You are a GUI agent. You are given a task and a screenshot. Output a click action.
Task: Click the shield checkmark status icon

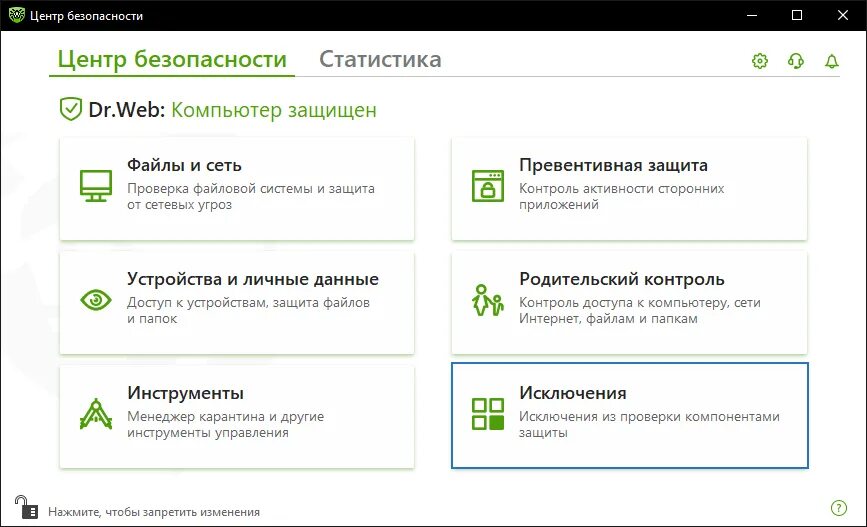coord(71,109)
